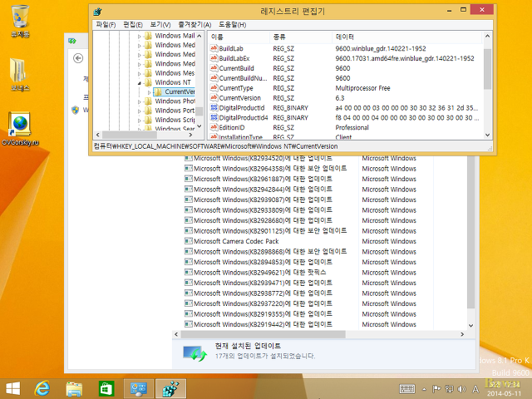Image resolution: width=532 pixels, height=399 pixels.
Task: Click the network tray icon
Action: coord(450,389)
